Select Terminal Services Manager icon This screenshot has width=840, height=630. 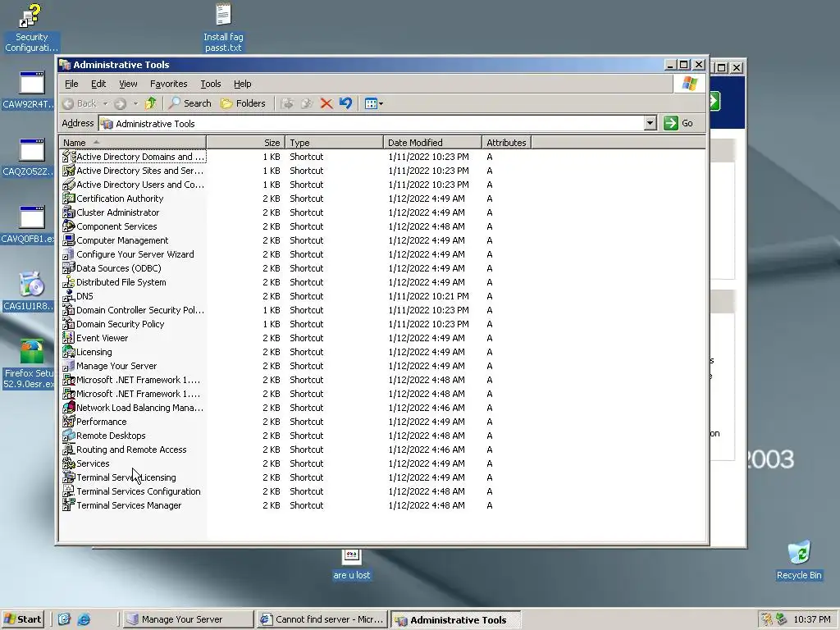click(x=69, y=504)
